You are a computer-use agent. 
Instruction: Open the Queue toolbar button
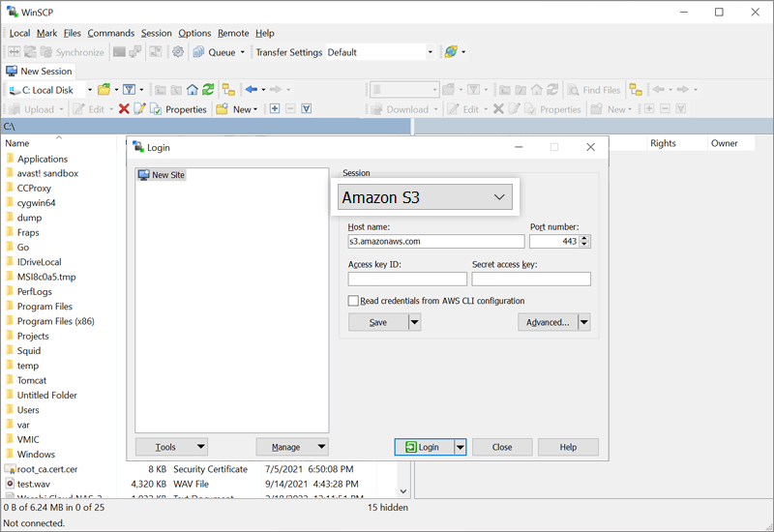coord(215,52)
